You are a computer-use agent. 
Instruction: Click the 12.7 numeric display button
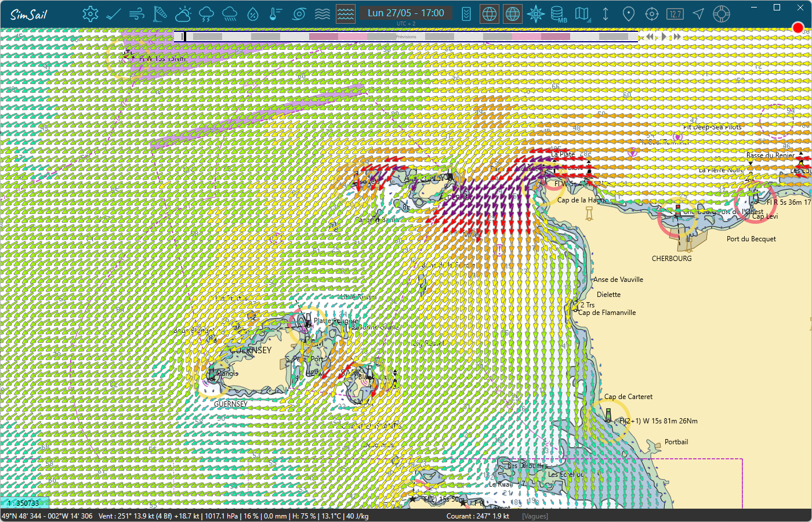[x=675, y=14]
